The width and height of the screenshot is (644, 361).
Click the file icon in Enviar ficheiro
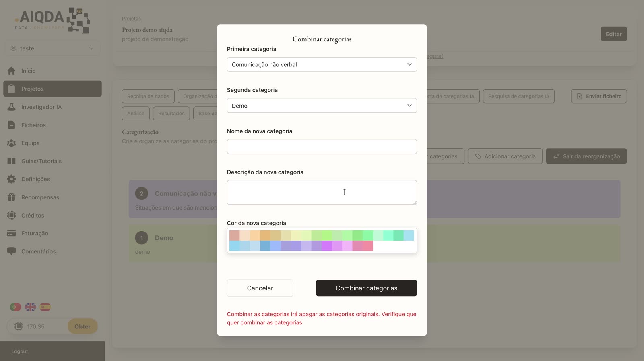point(580,96)
